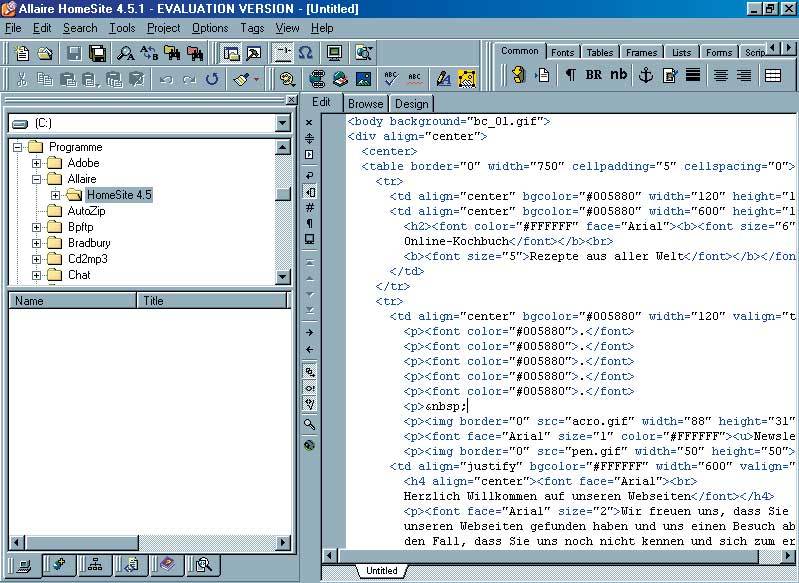Toggle word wrap in editor gutter
Screen dimensions: 799x583
point(309,176)
